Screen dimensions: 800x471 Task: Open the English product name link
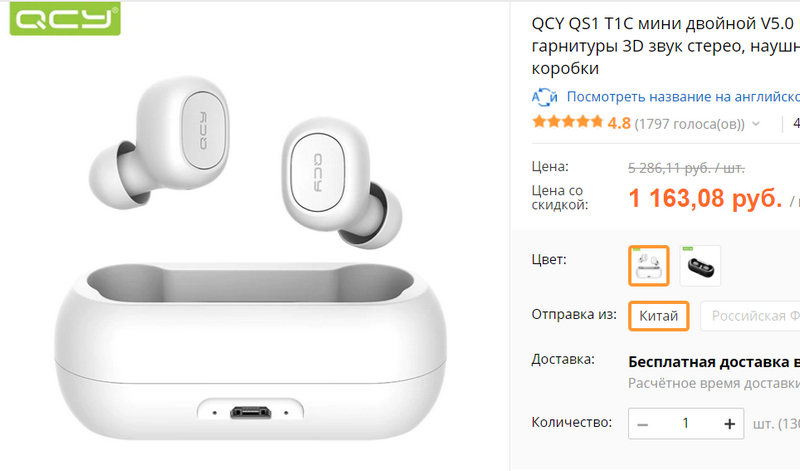pyautogui.click(x=683, y=96)
